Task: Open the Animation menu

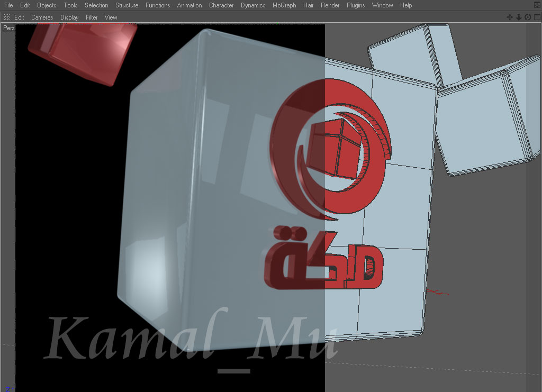Action: tap(189, 5)
